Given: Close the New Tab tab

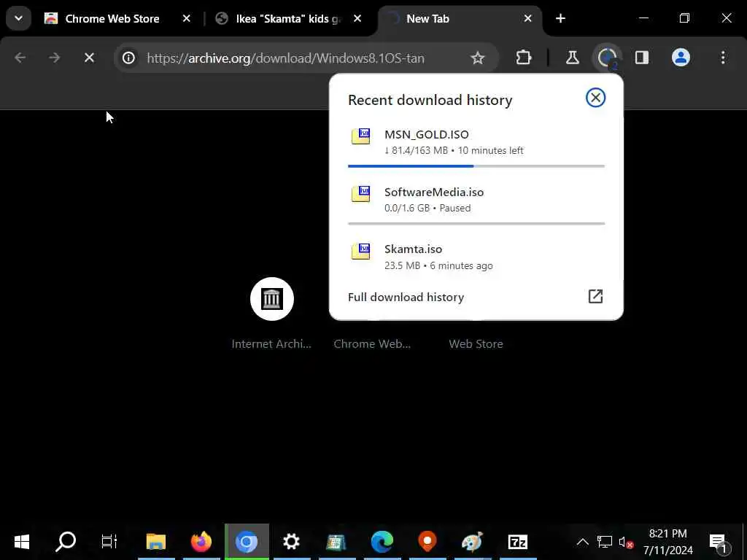Looking at the screenshot, I should pyautogui.click(x=528, y=18).
